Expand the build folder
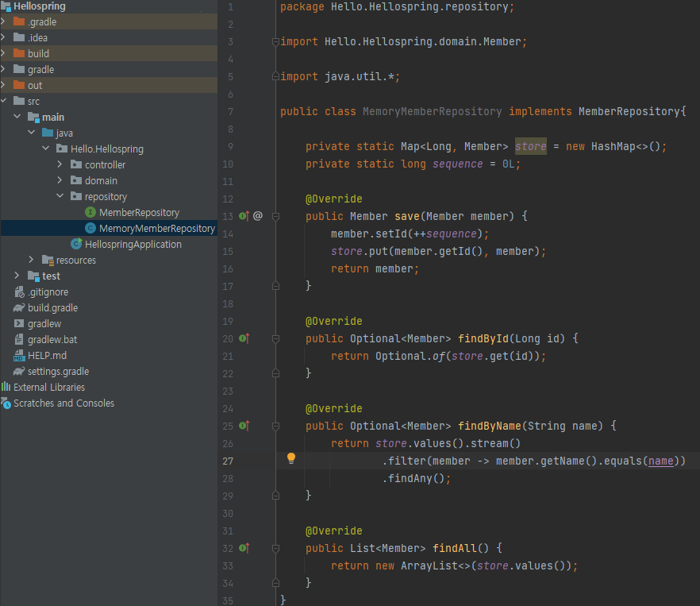 point(3,53)
